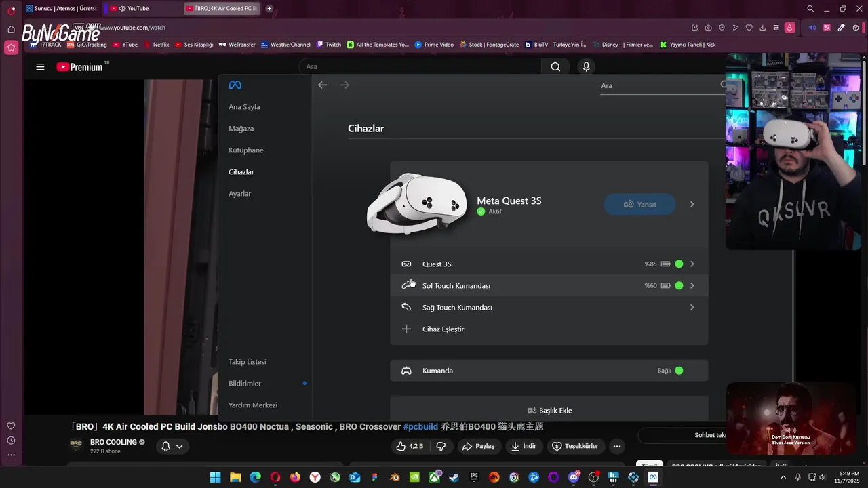
Task: Select Cihaz Eşleştir pairing option
Action: [549, 329]
